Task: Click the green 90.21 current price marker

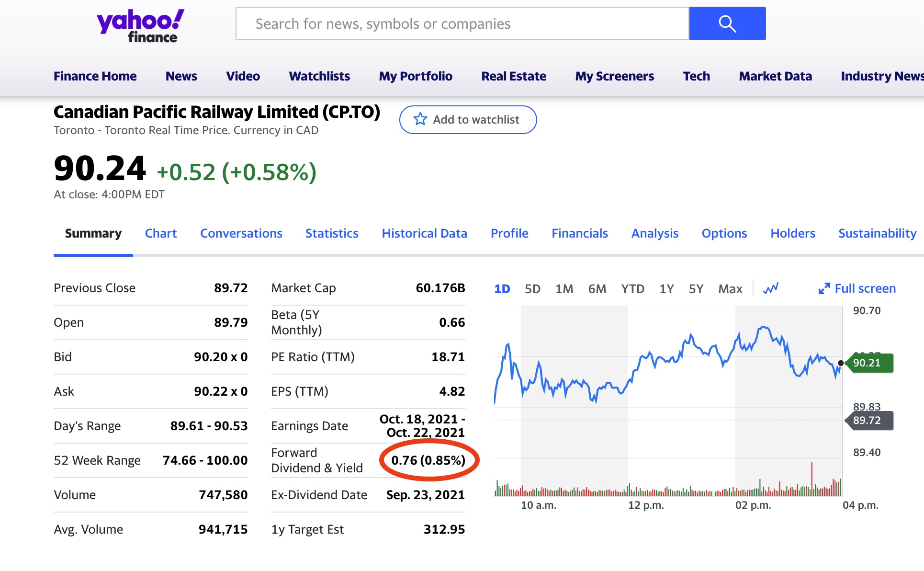Action: coord(869,363)
